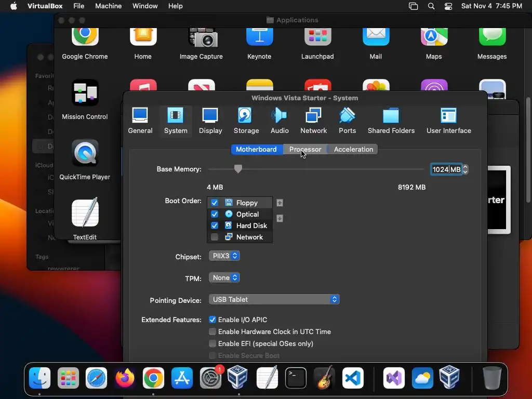Open Spotlight search in the menu bar
532x399 pixels.
[x=431, y=6]
